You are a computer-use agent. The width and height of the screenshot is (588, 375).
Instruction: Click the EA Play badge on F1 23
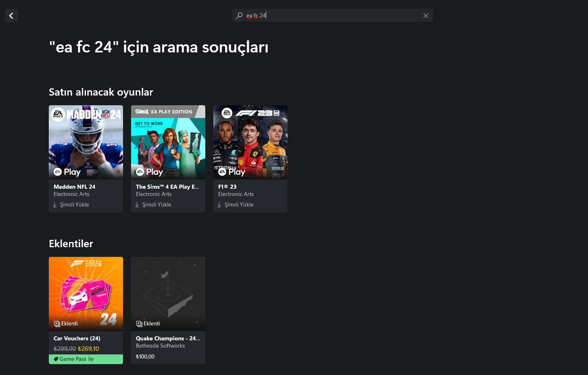pyautogui.click(x=232, y=172)
